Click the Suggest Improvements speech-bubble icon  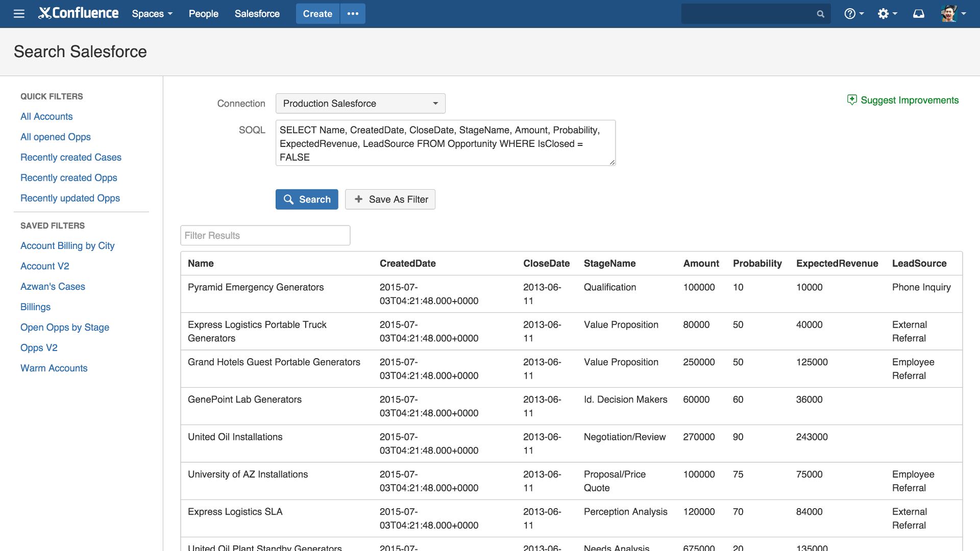(x=853, y=100)
